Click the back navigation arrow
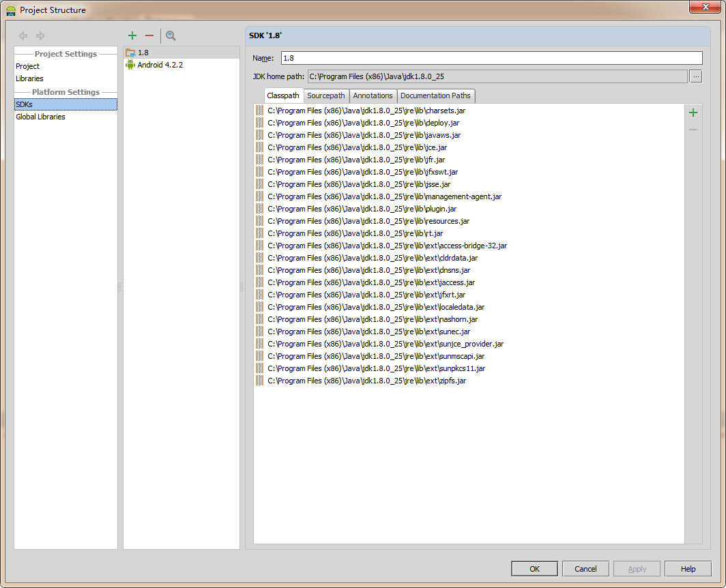This screenshot has height=588, width=726. point(23,35)
